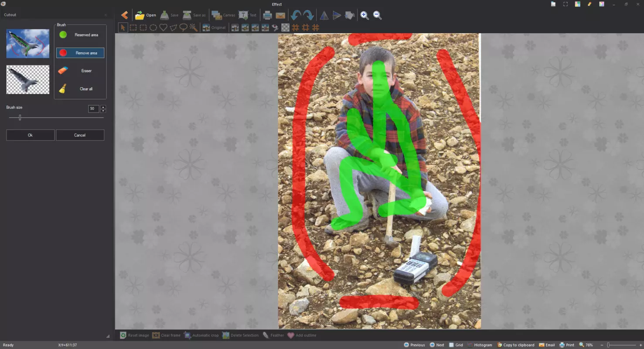
Task: Click the yellow pencil icon in title bar
Action: pyautogui.click(x=589, y=4)
